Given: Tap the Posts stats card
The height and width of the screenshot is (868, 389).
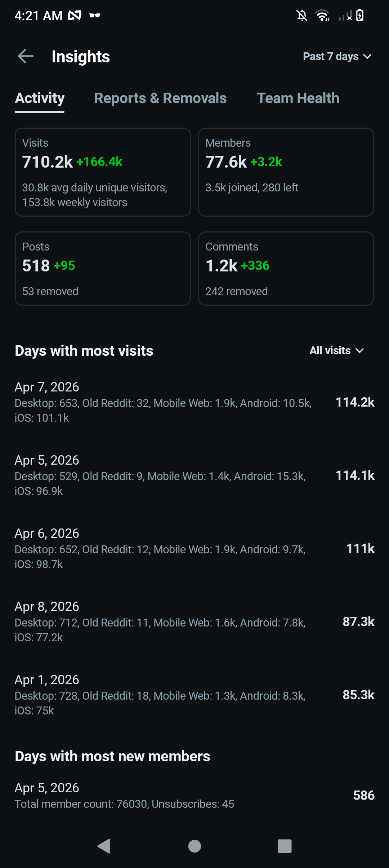Looking at the screenshot, I should coord(103,269).
